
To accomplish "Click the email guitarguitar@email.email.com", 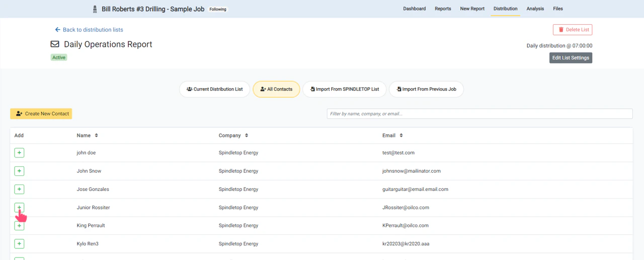I will click(415, 189).
